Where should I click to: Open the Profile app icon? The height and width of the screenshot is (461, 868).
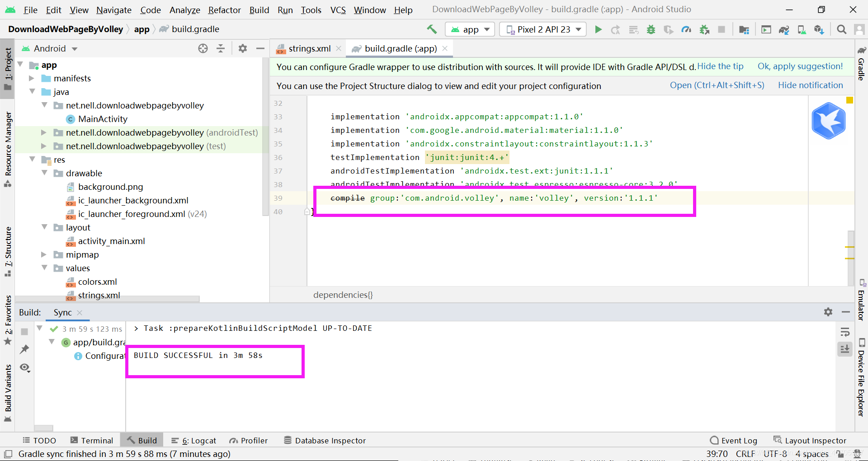click(686, 29)
